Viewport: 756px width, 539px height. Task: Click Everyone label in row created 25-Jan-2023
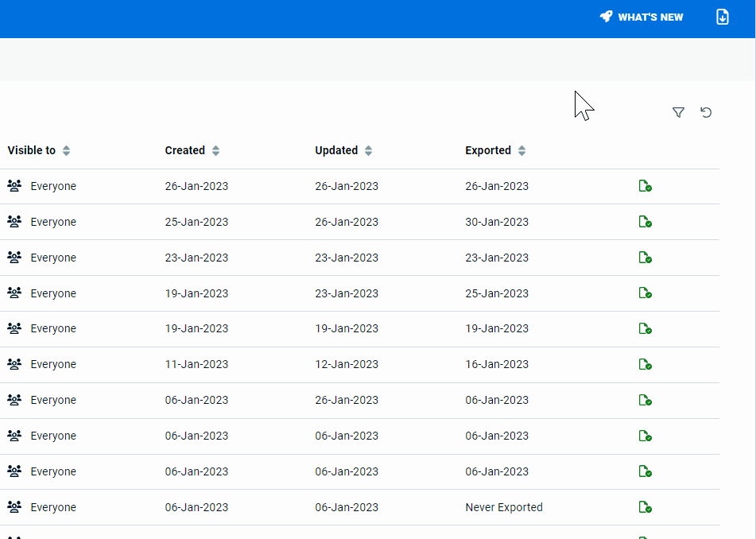tap(53, 222)
